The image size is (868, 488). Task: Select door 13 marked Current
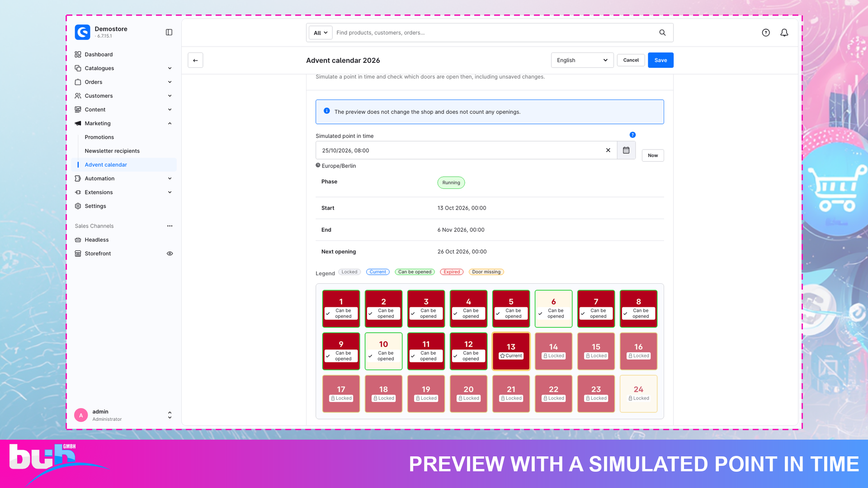pyautogui.click(x=511, y=352)
